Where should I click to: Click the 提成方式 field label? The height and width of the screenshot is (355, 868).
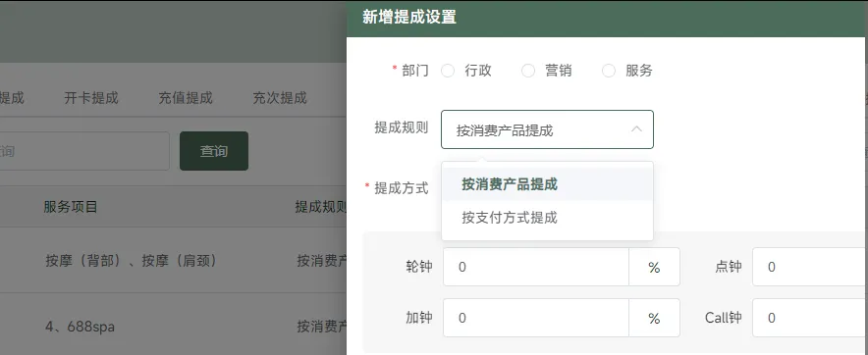tap(402, 188)
